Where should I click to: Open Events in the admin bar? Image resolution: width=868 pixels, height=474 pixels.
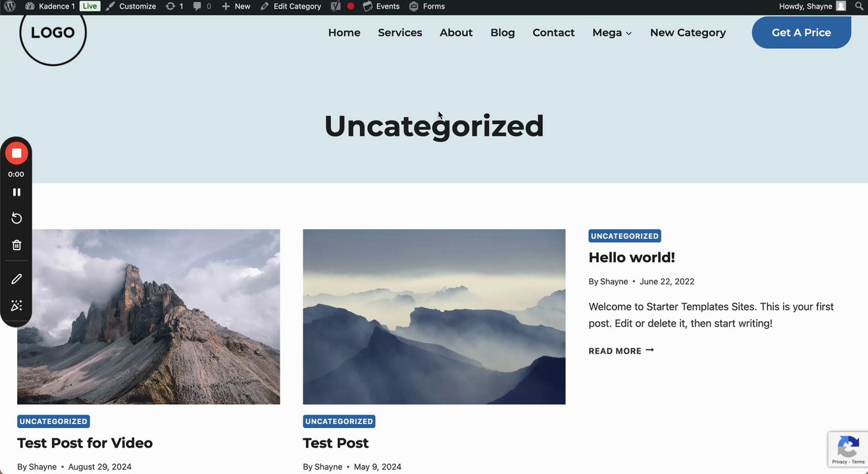coord(381,6)
